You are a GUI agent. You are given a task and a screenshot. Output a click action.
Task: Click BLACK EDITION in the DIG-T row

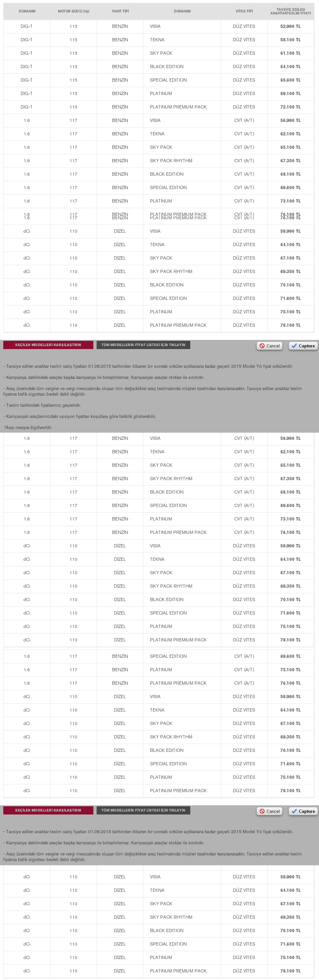pyautogui.click(x=166, y=67)
